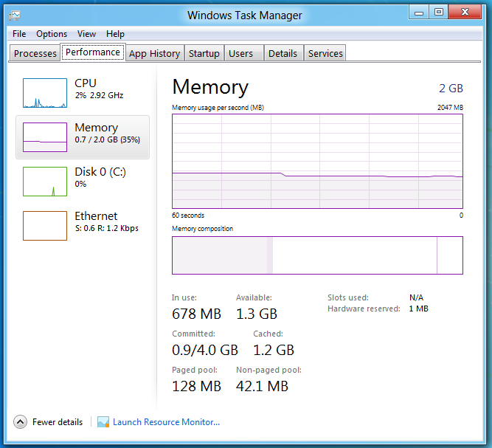Open the Options menu
This screenshot has width=492, height=448.
(x=52, y=34)
